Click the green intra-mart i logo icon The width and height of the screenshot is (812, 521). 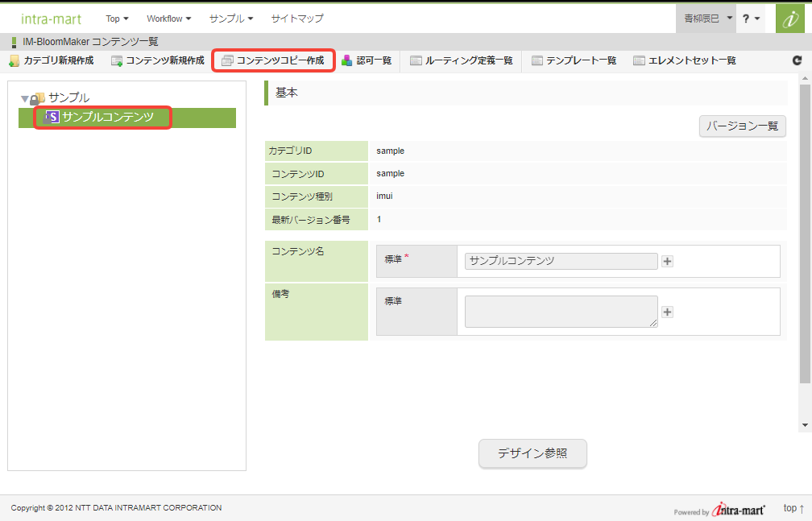pos(790,19)
